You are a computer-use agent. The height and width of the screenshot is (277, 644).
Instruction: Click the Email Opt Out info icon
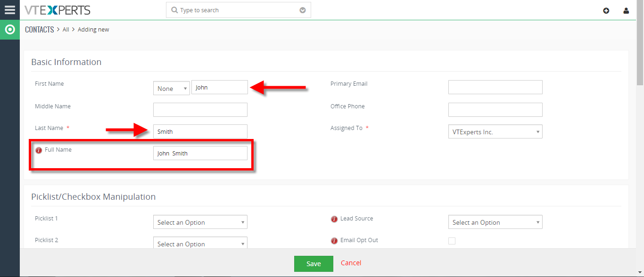coord(334,241)
